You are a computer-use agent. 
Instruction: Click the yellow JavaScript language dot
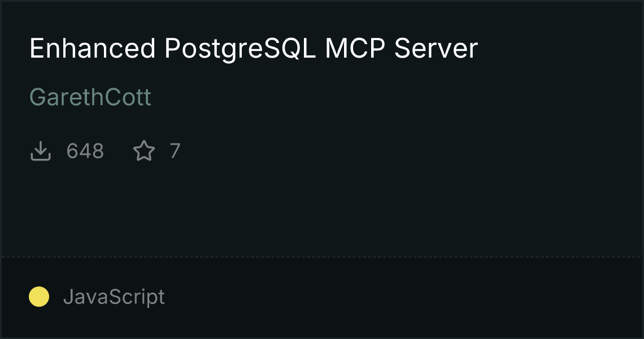(39, 297)
